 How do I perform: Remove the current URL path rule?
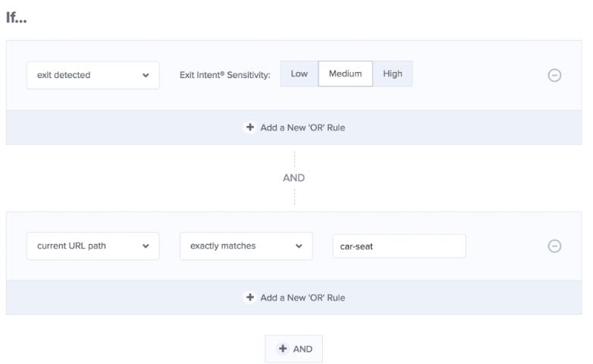click(554, 246)
